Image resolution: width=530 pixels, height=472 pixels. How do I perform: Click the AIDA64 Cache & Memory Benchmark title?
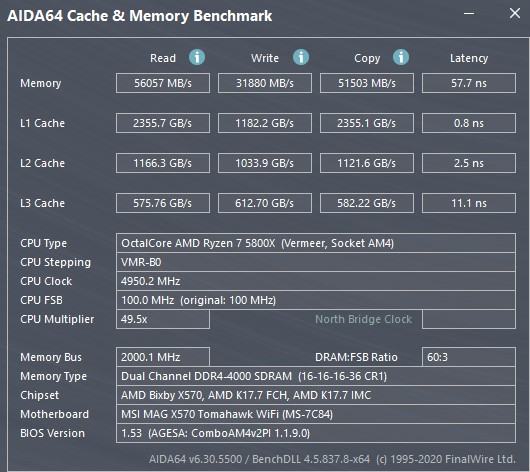140,16
